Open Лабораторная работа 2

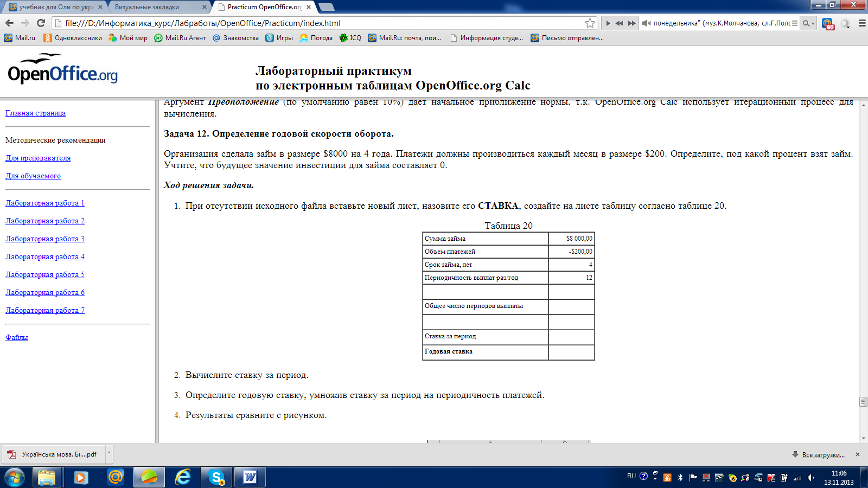pos(45,221)
